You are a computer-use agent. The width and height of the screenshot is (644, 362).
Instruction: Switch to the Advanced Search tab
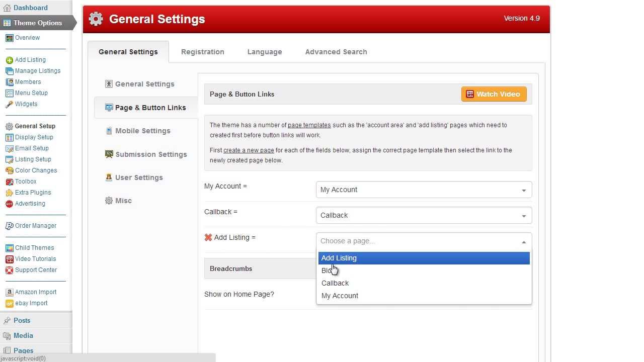336,52
